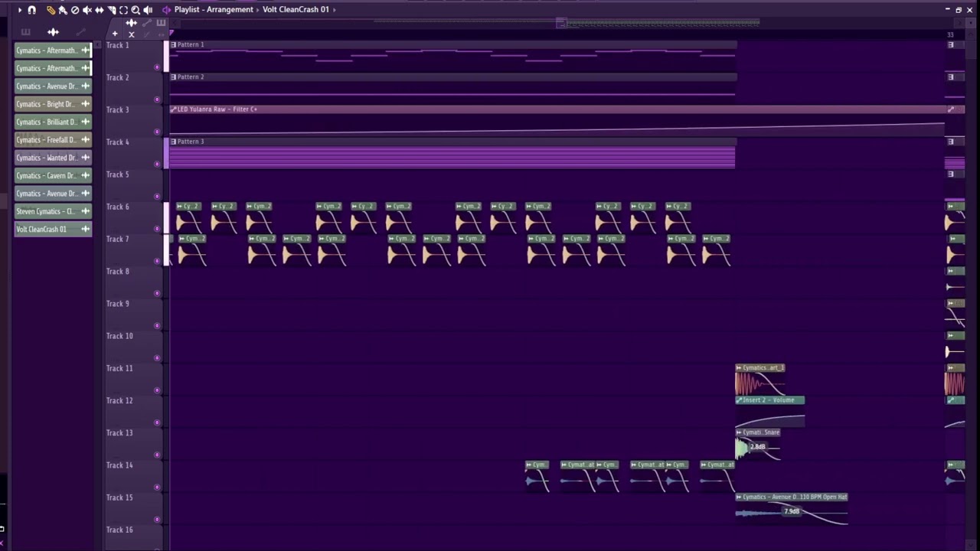Click the Track 14 header label
This screenshot has width=980, height=551.
click(119, 465)
